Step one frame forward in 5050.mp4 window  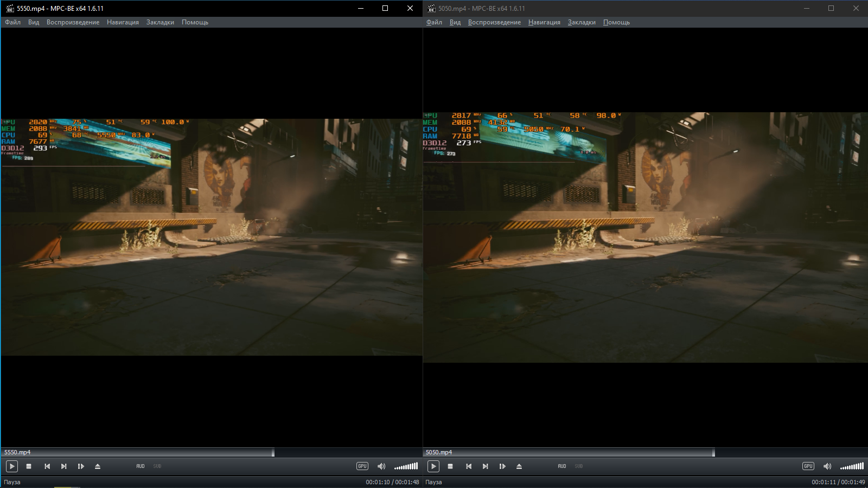click(x=502, y=466)
